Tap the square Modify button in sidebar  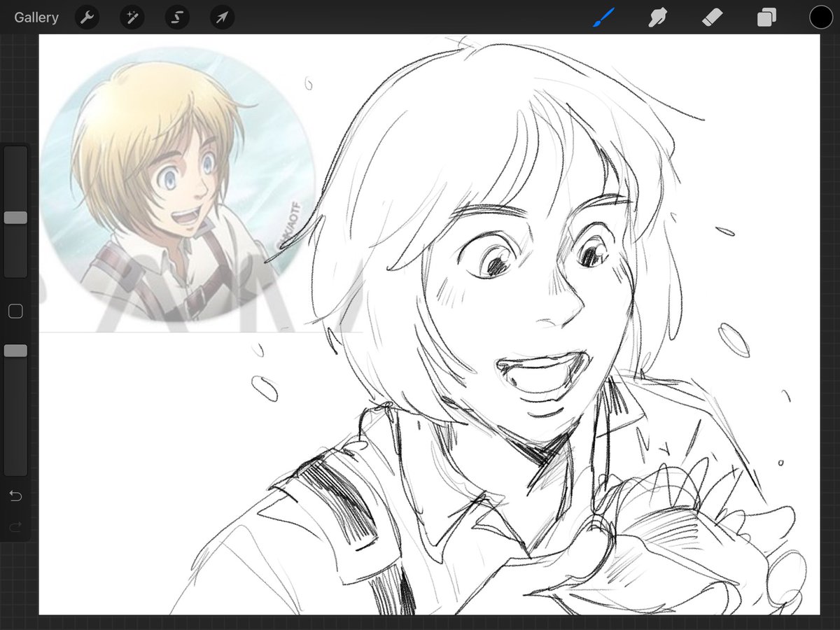[15, 311]
